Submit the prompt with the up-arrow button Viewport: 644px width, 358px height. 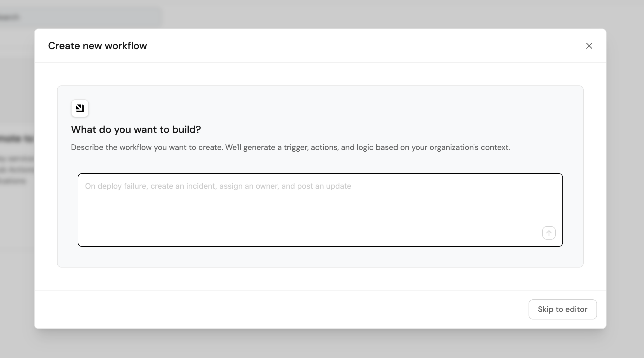549,233
